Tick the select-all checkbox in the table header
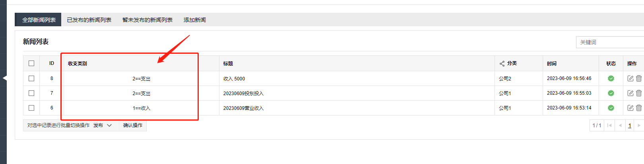Image resolution: width=644 pixels, height=164 pixels. tap(31, 63)
